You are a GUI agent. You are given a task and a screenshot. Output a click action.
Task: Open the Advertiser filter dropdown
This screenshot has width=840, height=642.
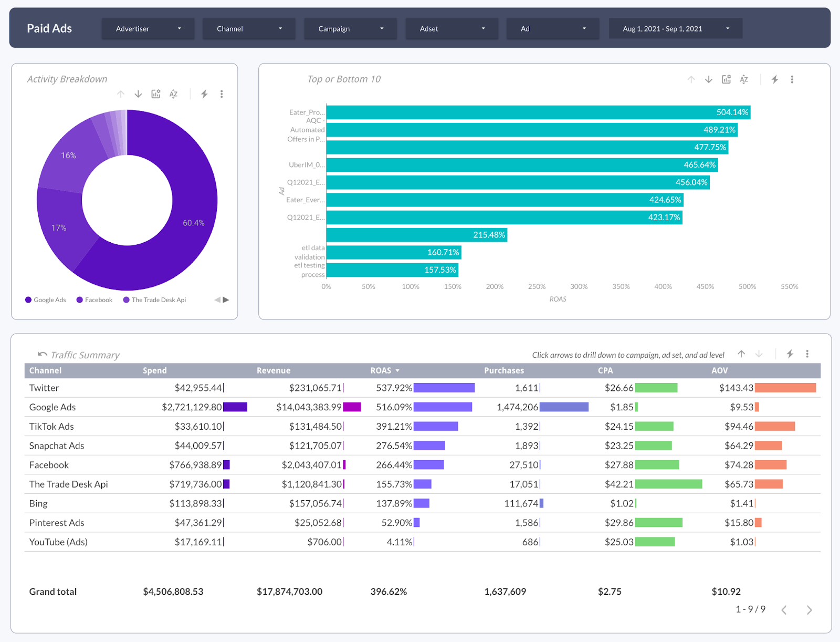pos(148,28)
